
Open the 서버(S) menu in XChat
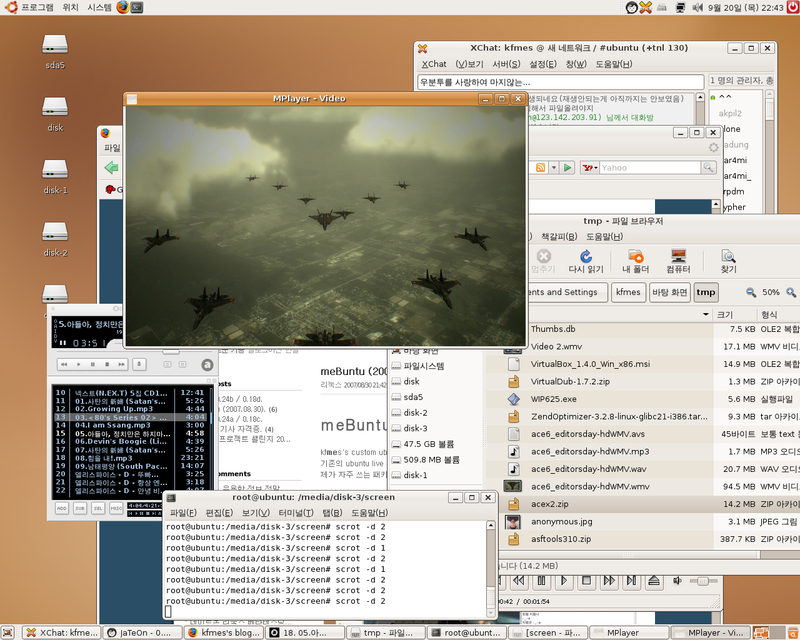[506, 64]
